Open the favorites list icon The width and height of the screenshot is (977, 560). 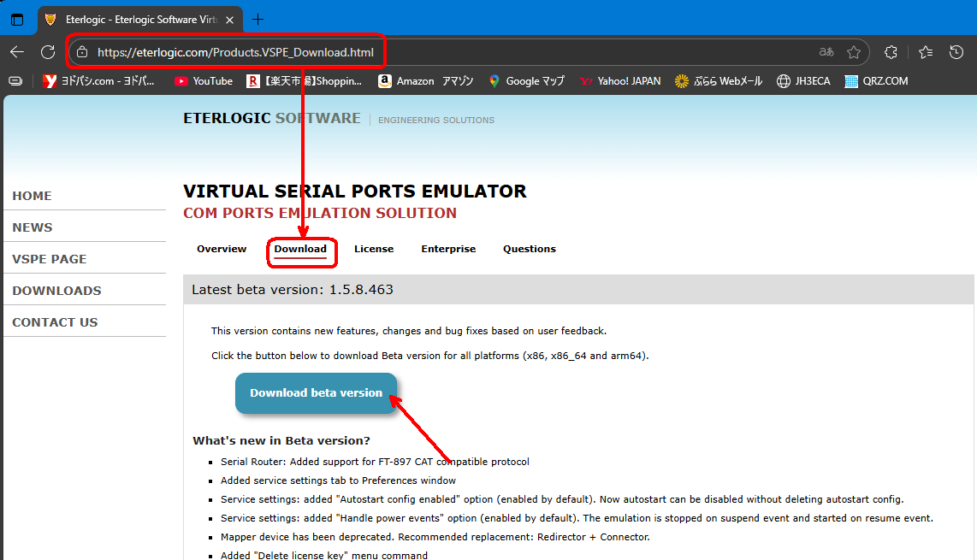point(925,52)
